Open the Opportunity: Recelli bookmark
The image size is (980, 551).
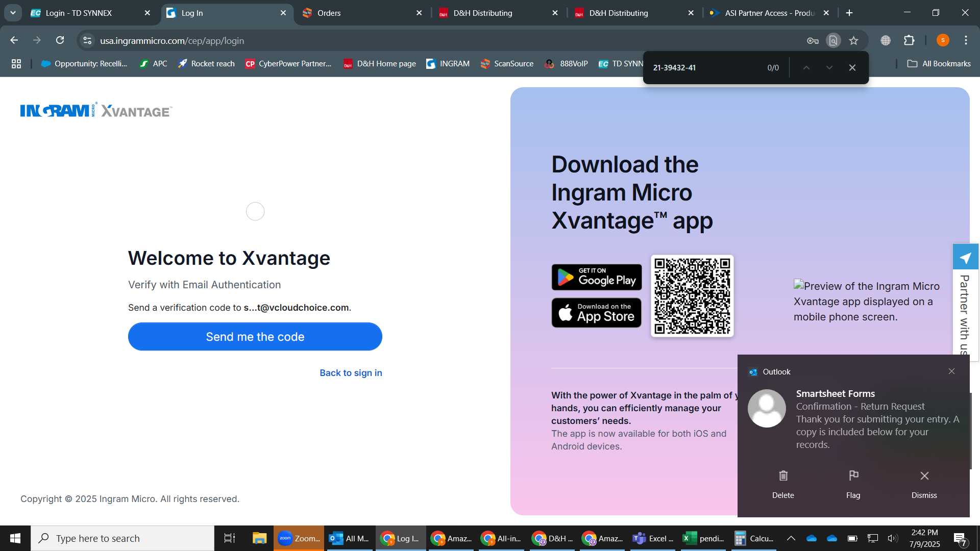point(84,64)
